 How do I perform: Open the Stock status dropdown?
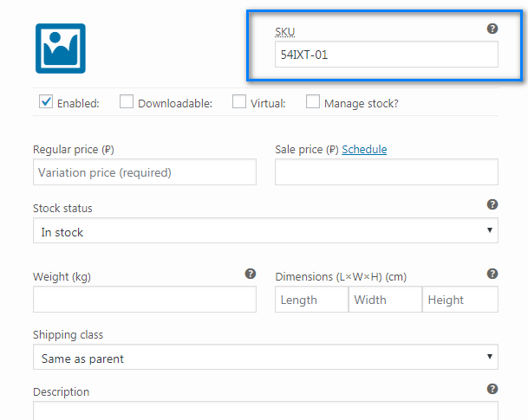click(x=265, y=231)
